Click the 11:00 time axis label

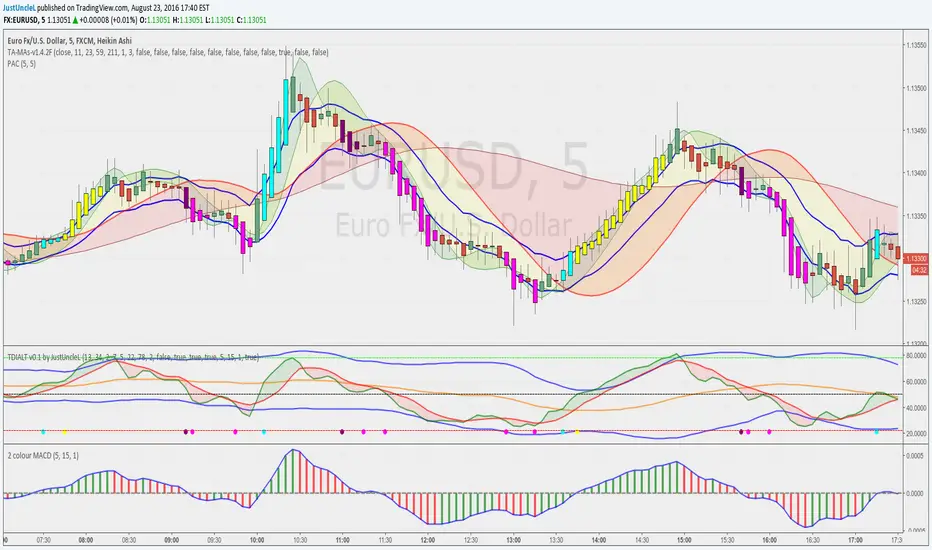point(342,540)
